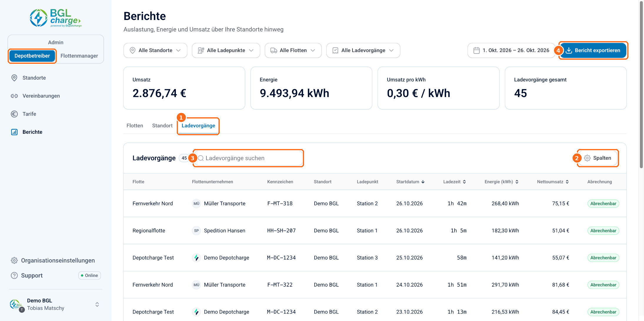Click the Support question mark icon
The image size is (644, 321).
tap(14, 275)
